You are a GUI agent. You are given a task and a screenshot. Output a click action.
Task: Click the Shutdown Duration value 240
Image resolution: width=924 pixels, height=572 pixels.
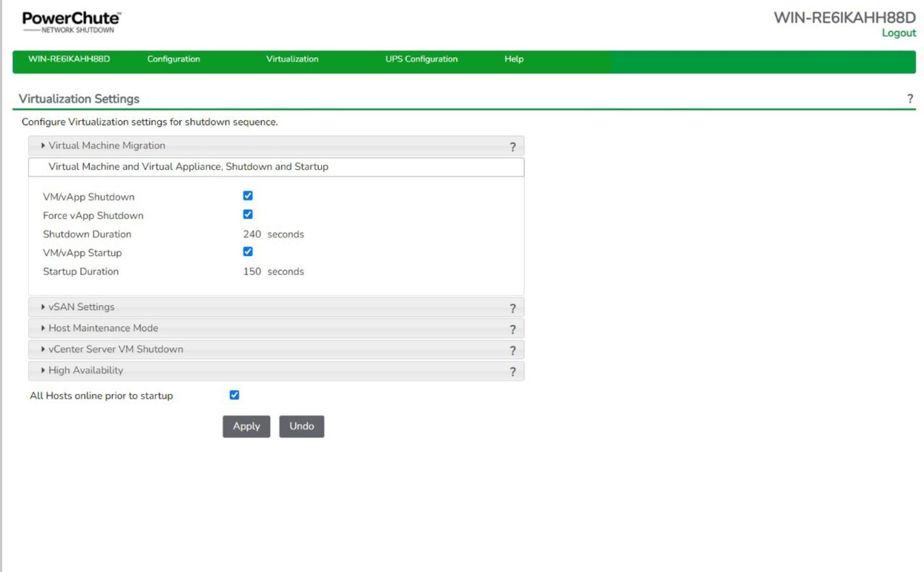coord(252,234)
